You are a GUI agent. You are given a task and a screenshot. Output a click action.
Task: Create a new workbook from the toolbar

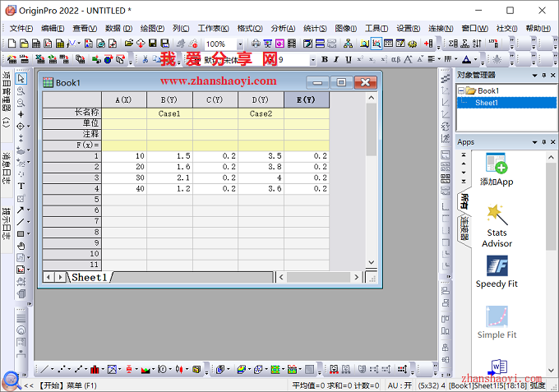36,44
